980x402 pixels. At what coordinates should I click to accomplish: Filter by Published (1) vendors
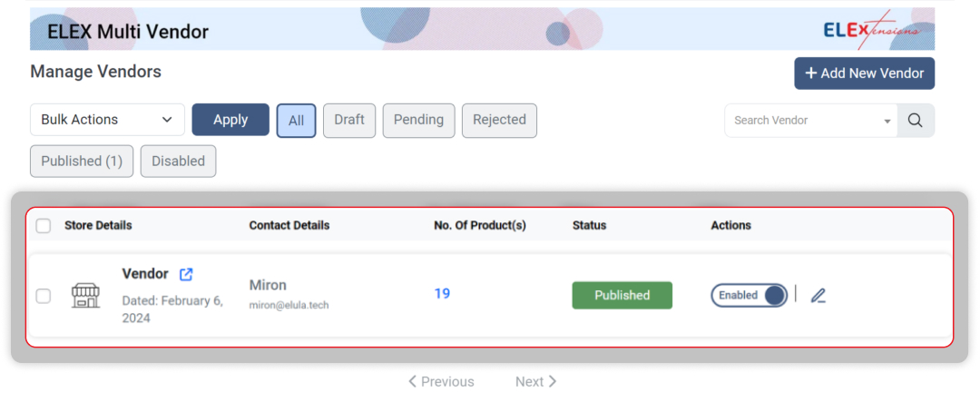coord(82,162)
